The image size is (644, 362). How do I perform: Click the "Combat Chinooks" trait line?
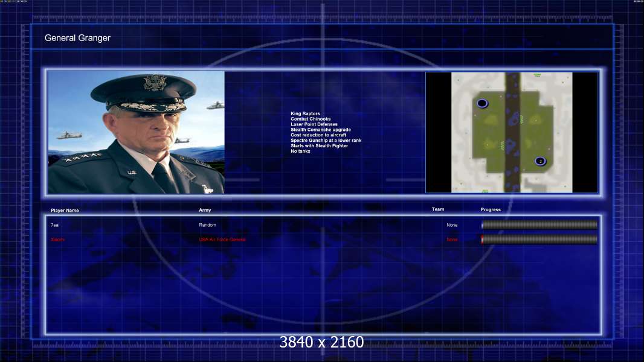pos(311,119)
